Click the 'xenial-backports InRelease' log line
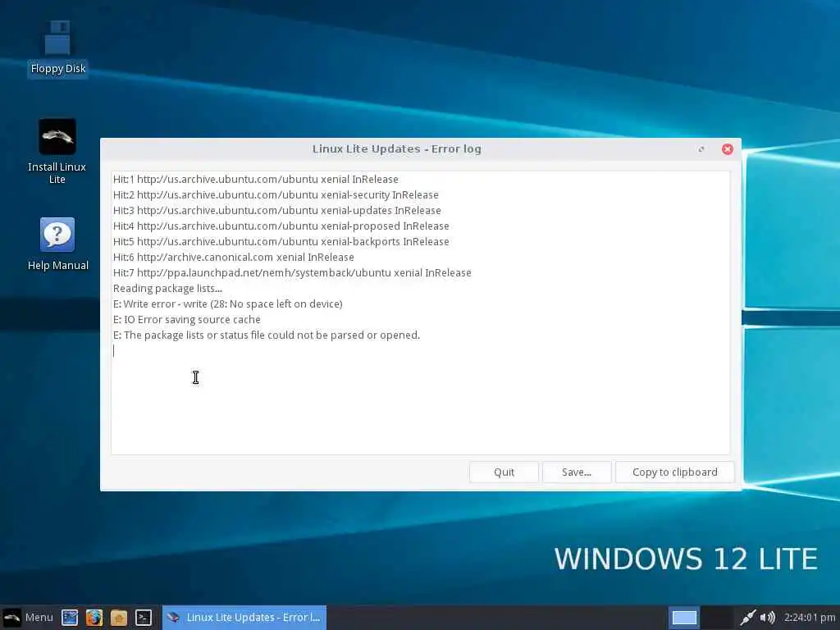Screen dimensions: 840x630 pyautogui.click(x=281, y=241)
